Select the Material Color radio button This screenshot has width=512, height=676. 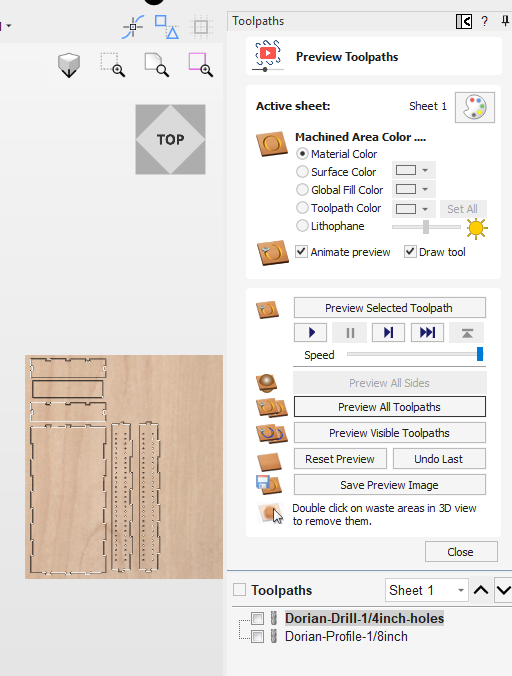(303, 154)
